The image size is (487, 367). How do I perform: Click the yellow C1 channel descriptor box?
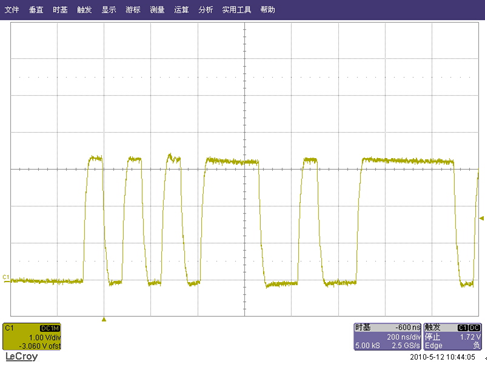click(x=32, y=336)
